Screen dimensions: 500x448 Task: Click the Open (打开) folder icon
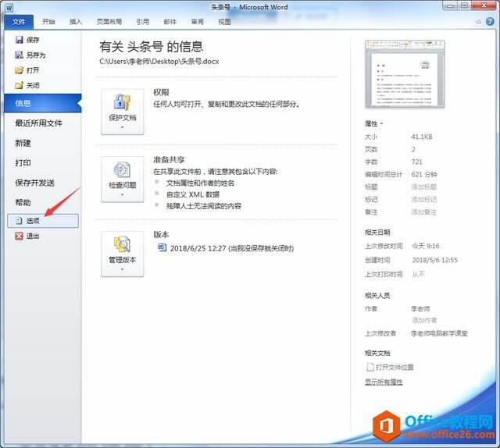pos(19,70)
